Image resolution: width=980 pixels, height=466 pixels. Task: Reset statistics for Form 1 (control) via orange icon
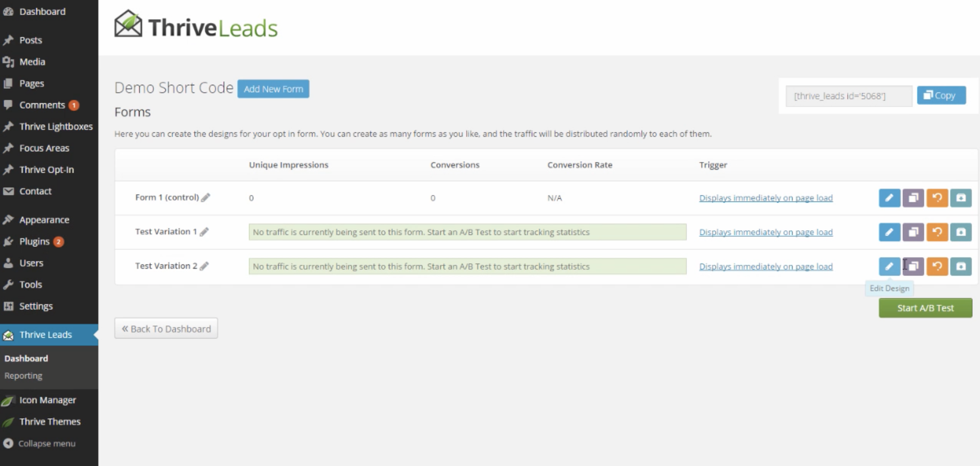click(937, 198)
